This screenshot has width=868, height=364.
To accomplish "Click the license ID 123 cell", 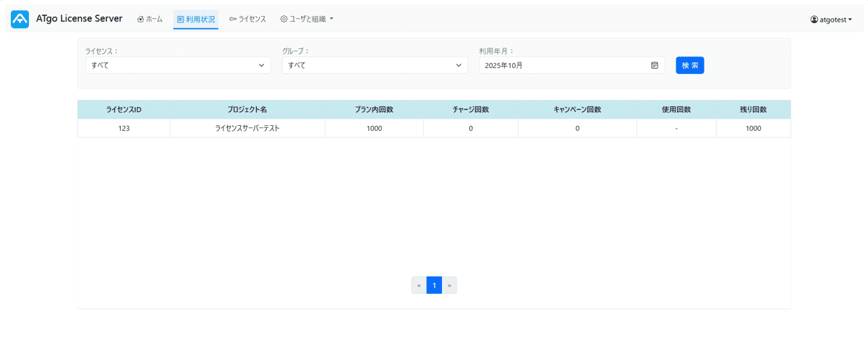I will point(124,128).
